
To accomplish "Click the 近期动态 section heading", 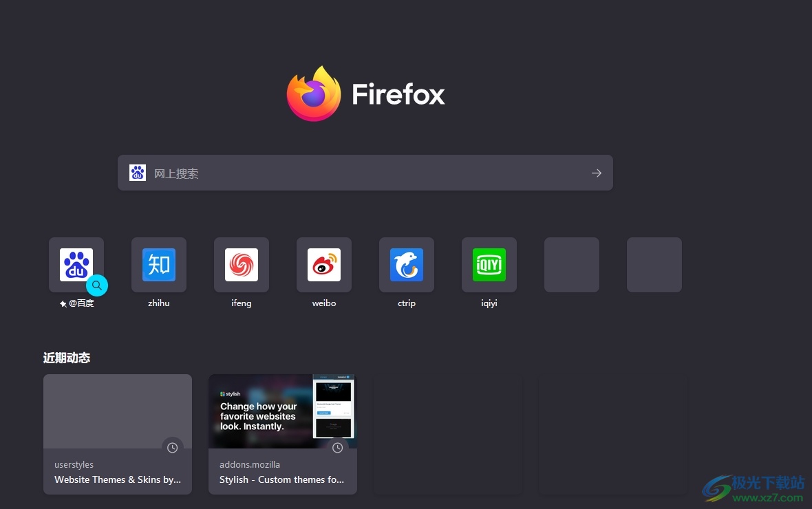I will [66, 358].
